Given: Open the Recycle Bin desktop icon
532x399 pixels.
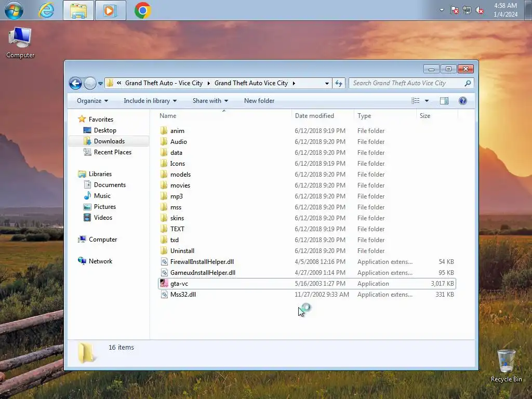Looking at the screenshot, I should (x=506, y=366).
